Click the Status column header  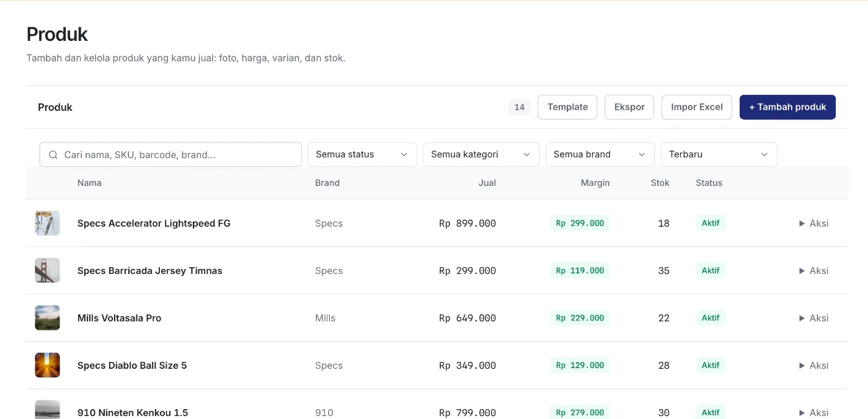coord(709,183)
